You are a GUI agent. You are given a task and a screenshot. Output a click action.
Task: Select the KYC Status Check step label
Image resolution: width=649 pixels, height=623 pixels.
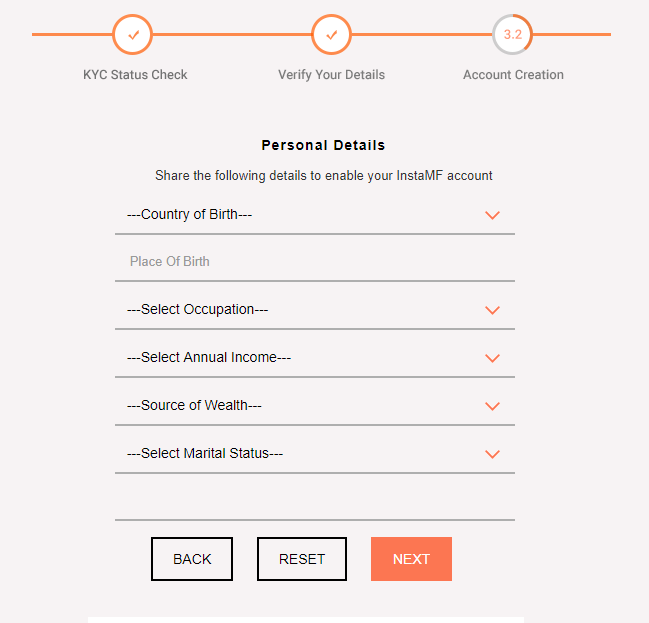(135, 75)
